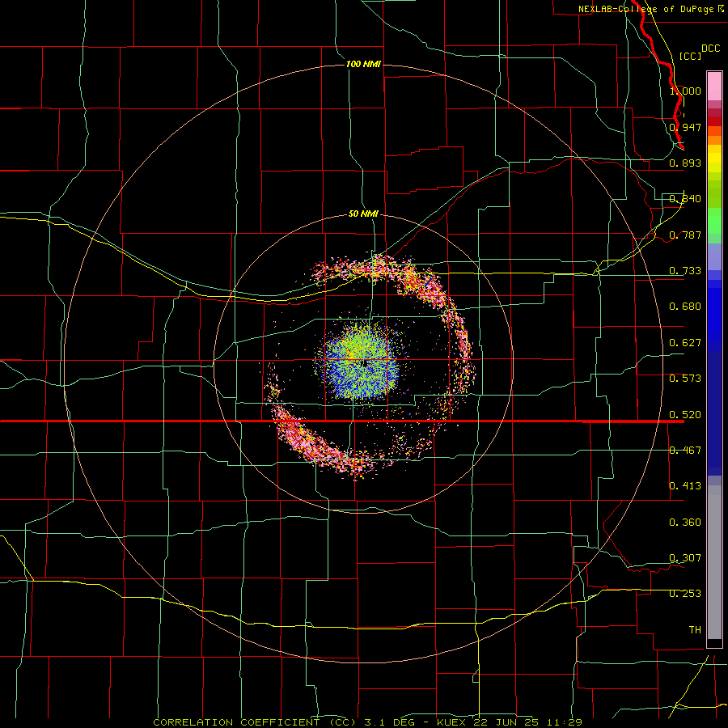Click the Correlation Coefficient caption at bottom
728x728 pixels.
pyautogui.click(x=368, y=722)
